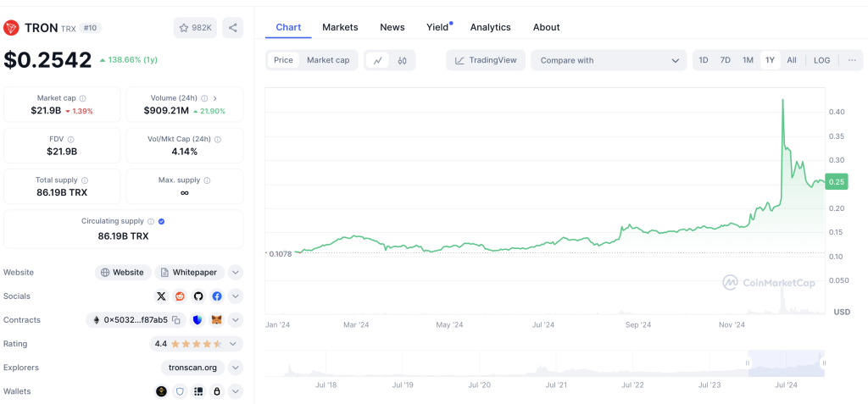
Task: Select candlestick chart style
Action: [x=403, y=60]
